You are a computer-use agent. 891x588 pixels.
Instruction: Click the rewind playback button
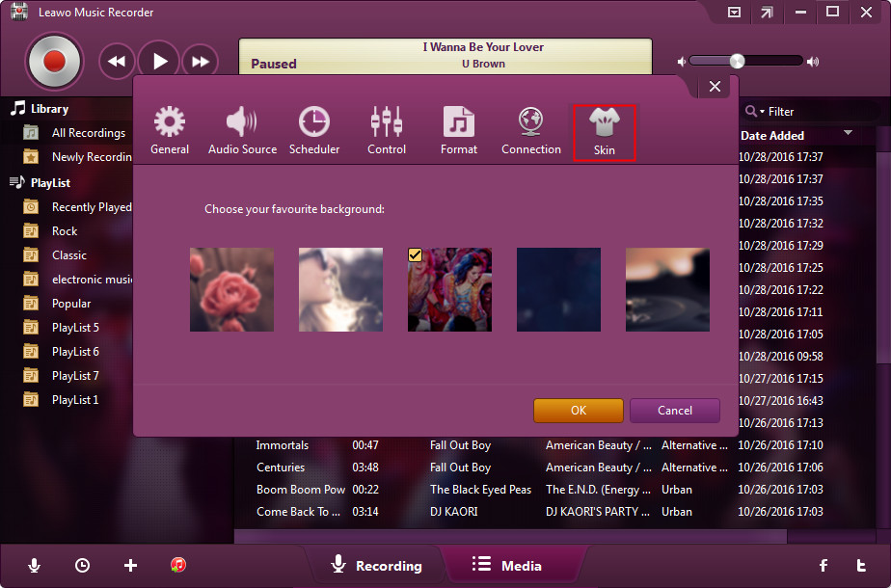[x=116, y=62]
